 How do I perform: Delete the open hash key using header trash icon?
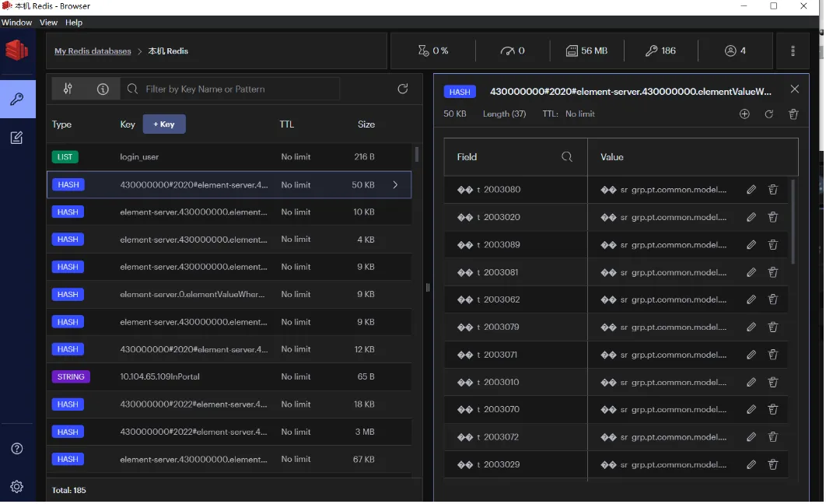(793, 114)
